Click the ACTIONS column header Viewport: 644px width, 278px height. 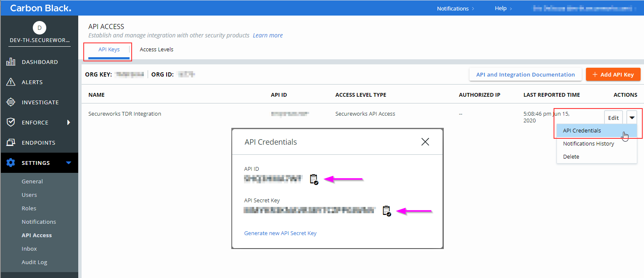[625, 95]
